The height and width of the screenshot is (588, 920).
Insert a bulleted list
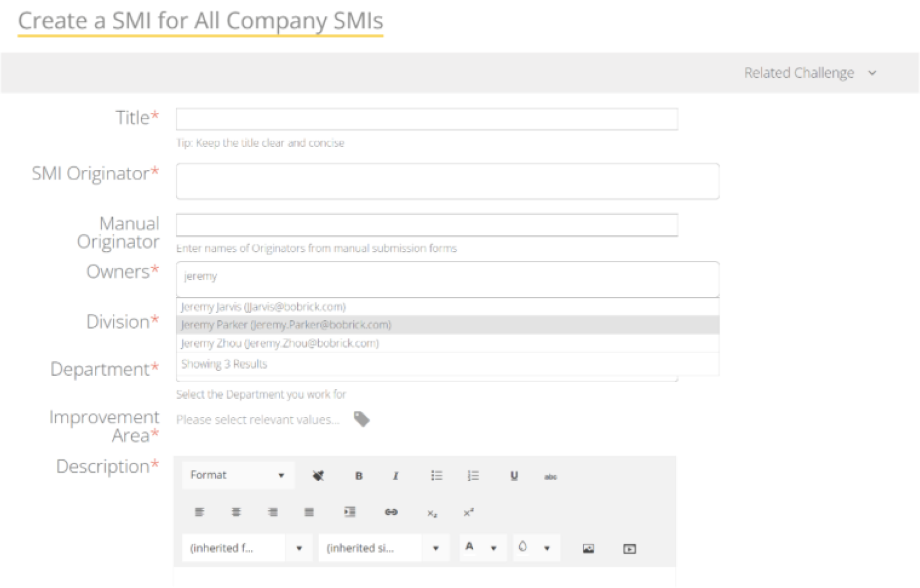436,476
